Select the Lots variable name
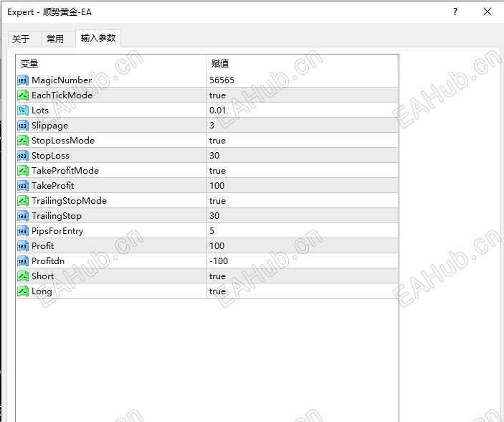The height and width of the screenshot is (422, 504). point(40,111)
